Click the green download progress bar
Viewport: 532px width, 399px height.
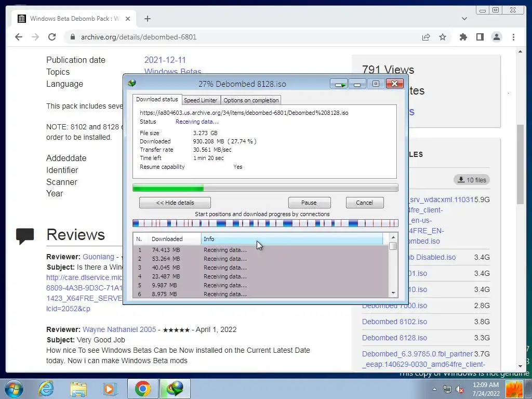[x=265, y=188]
